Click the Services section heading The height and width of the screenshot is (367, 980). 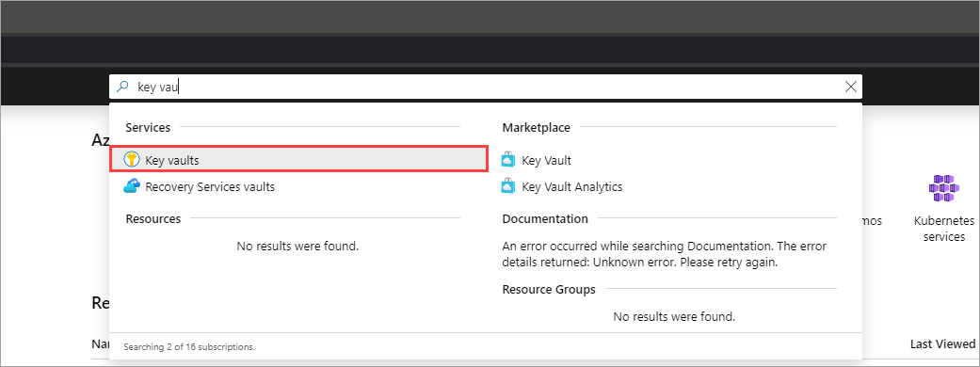pos(148,128)
